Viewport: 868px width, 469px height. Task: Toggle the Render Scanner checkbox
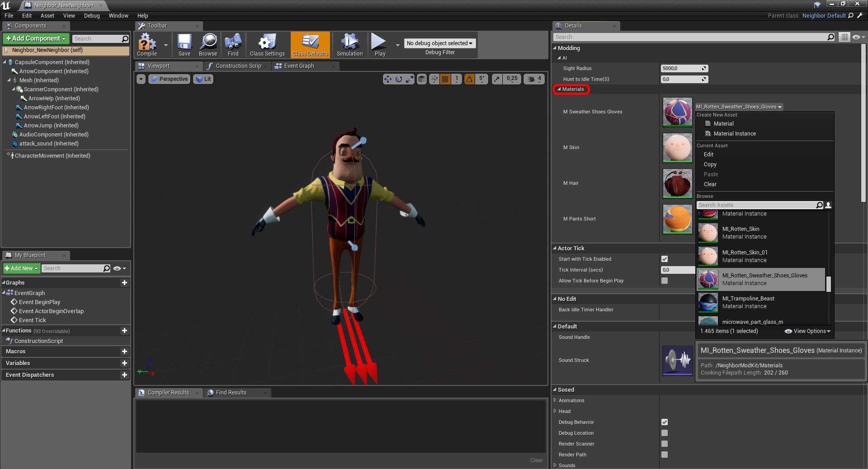665,444
